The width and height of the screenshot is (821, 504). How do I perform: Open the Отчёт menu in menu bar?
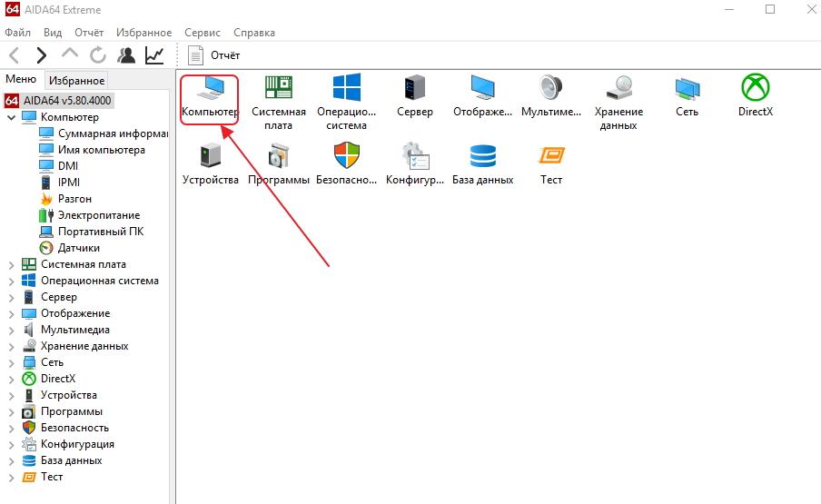coord(89,33)
